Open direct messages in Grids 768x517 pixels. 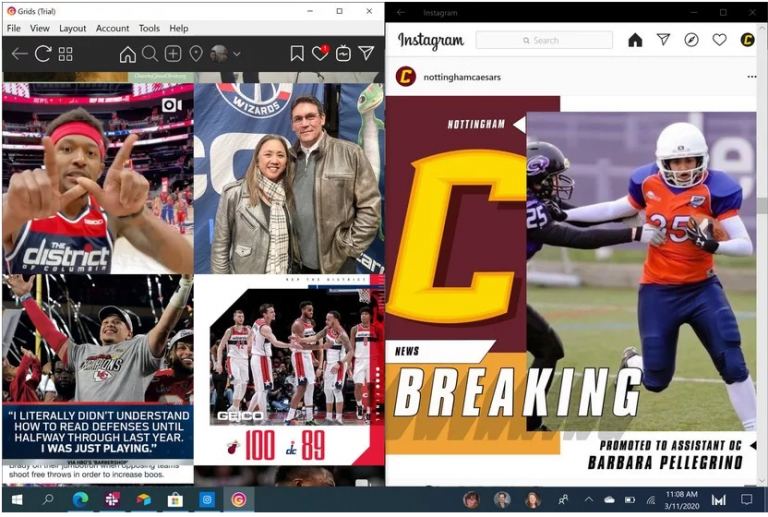pyautogui.click(x=366, y=53)
